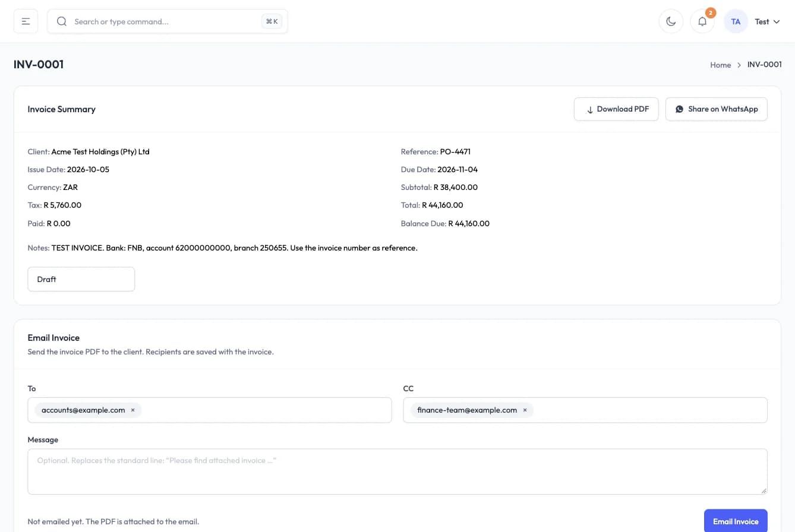This screenshot has width=795, height=532.
Task: Click the page title INV-0001
Action: pyautogui.click(x=39, y=64)
